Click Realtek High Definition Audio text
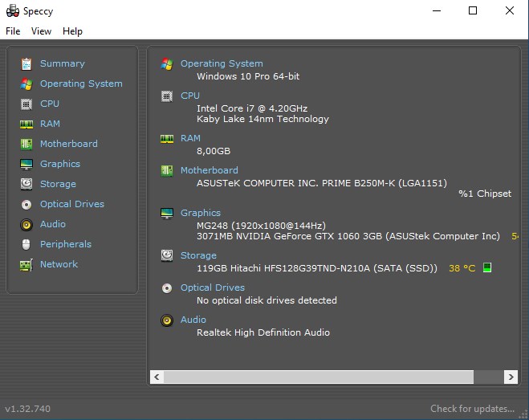The width and height of the screenshot is (529, 420). 263,332
